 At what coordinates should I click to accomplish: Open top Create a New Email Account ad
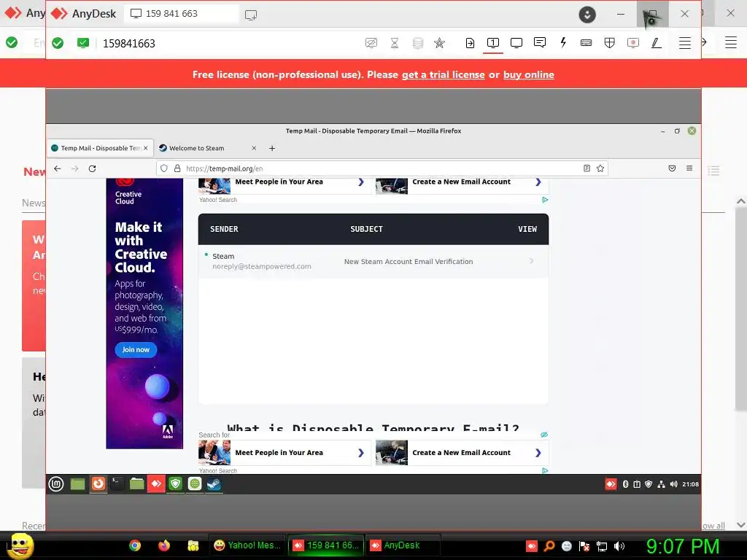(462, 184)
